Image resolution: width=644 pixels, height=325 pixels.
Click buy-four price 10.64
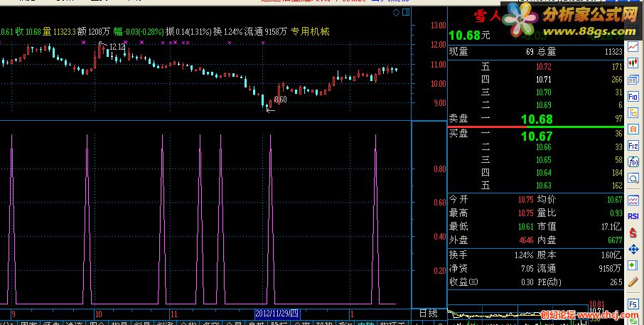tap(543, 173)
